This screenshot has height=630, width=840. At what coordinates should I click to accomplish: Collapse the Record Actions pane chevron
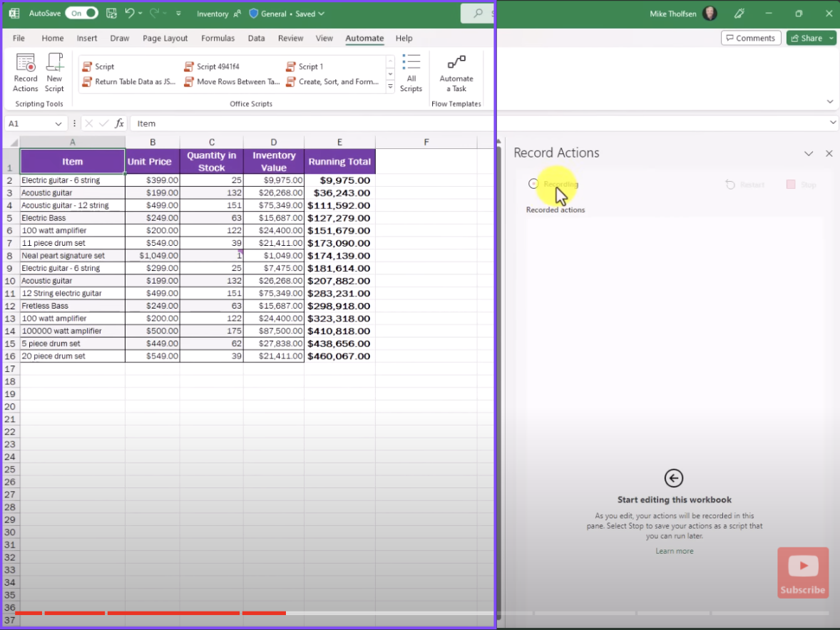pos(809,153)
